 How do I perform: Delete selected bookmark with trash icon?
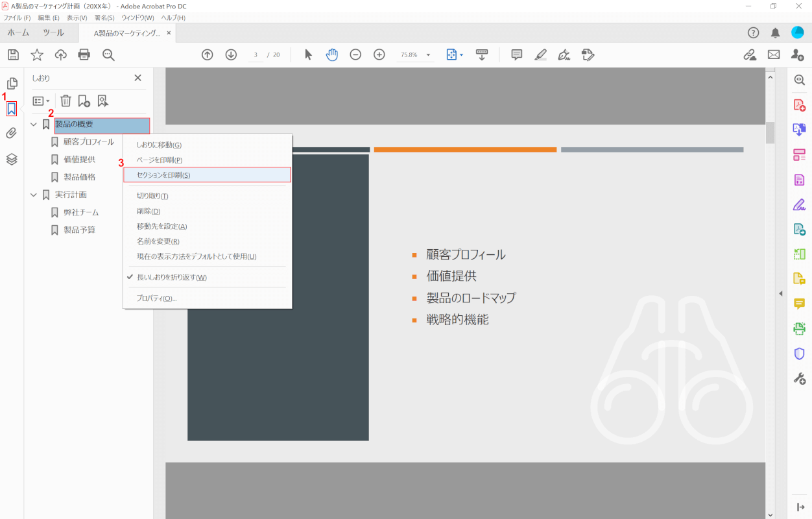[x=66, y=101]
